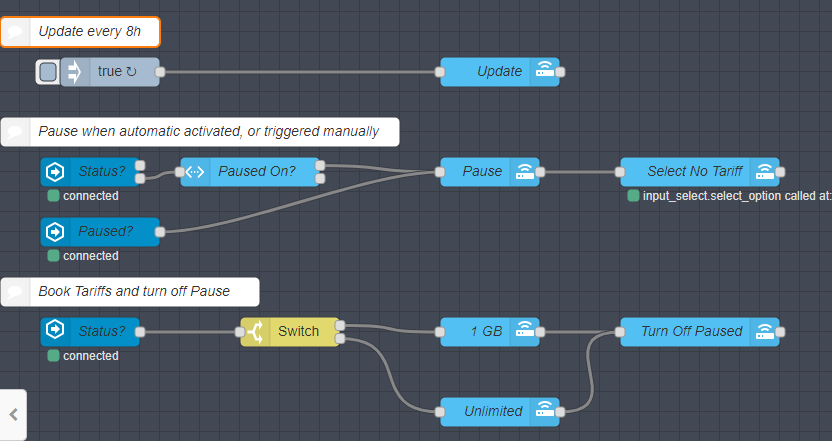Select wire from Paused? to Pause node
The width and height of the screenshot is (832, 441).
[300, 202]
